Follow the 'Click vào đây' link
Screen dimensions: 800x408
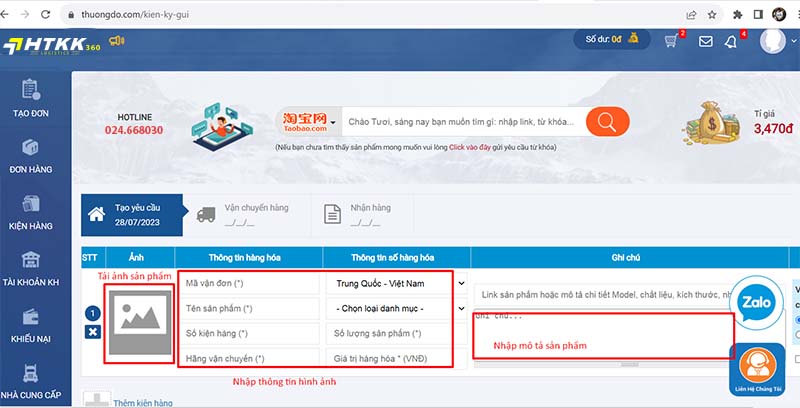point(469,147)
